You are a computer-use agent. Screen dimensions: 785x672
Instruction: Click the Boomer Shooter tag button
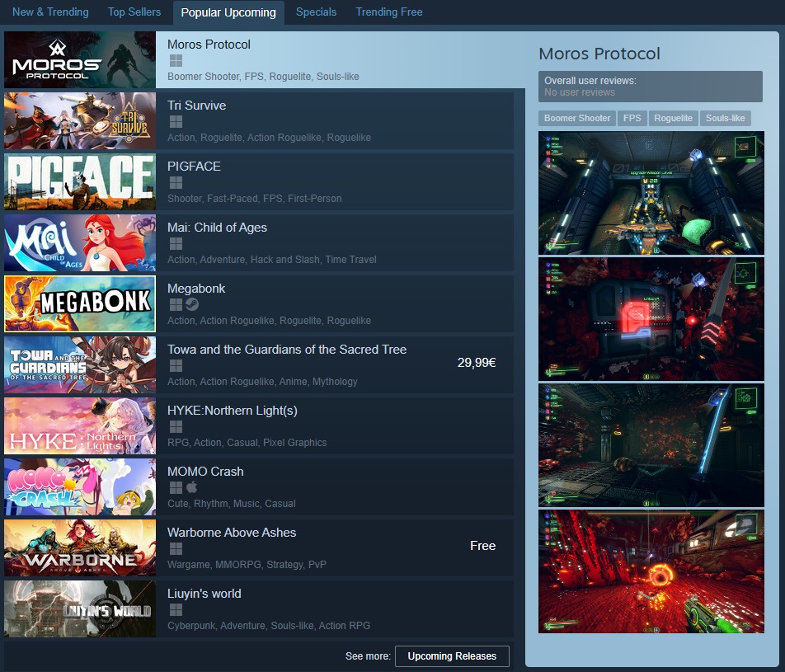point(577,118)
